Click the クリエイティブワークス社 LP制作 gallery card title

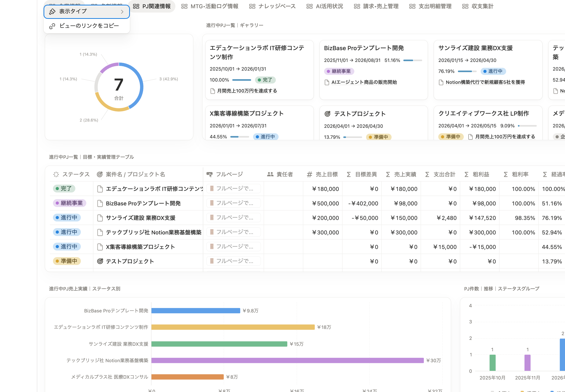(x=484, y=113)
